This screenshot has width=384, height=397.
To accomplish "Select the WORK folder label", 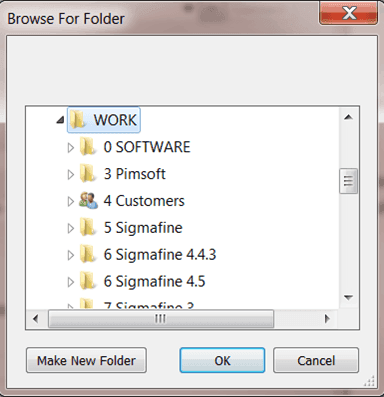I will (115, 120).
